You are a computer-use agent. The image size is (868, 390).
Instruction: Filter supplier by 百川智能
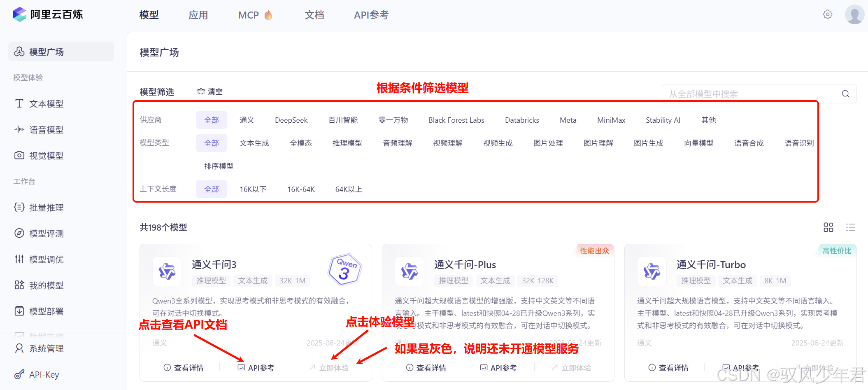pyautogui.click(x=343, y=120)
